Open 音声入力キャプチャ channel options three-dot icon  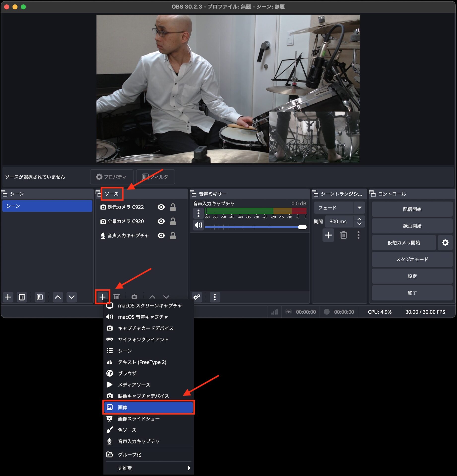click(198, 213)
